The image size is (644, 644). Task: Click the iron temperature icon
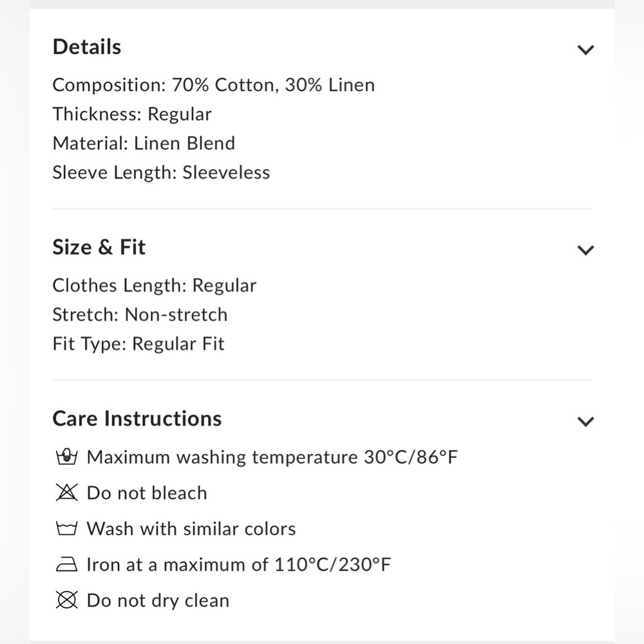[66, 564]
